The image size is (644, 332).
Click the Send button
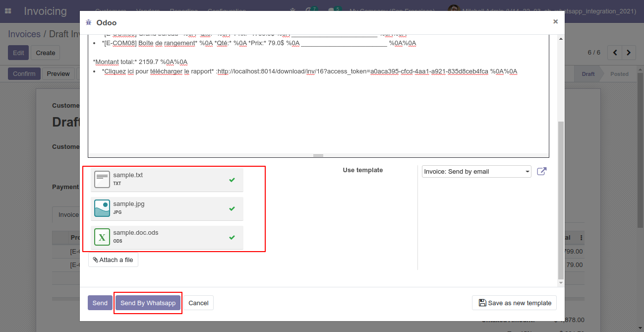click(100, 303)
